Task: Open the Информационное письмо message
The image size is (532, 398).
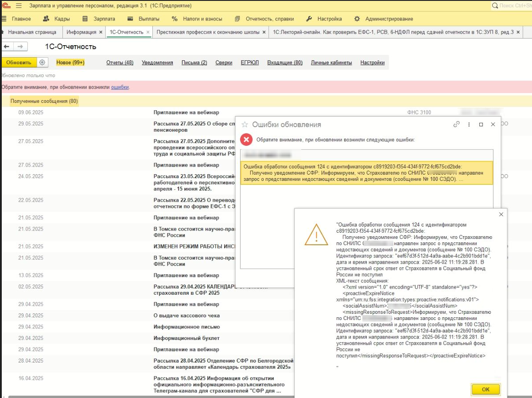Action: (x=186, y=327)
